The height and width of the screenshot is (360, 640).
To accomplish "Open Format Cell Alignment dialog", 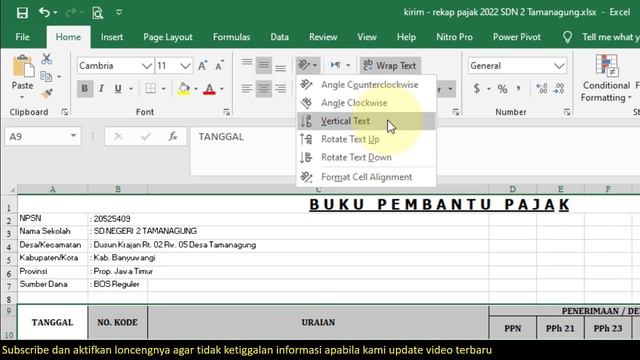I will [366, 177].
